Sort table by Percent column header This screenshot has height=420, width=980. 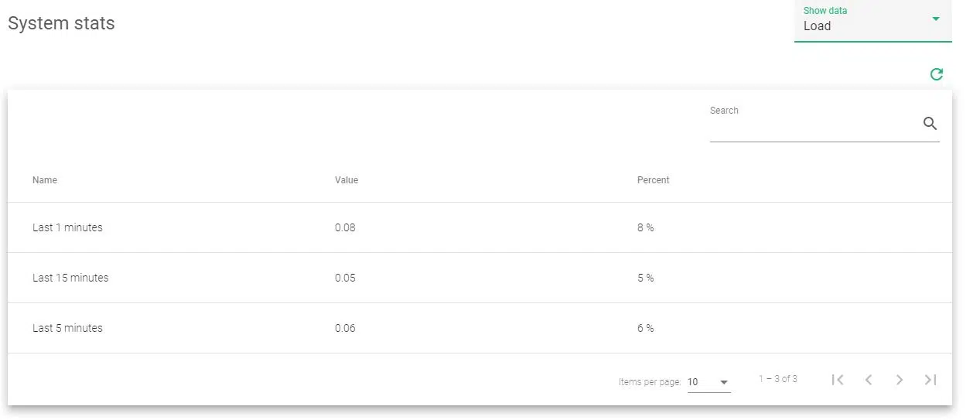coord(653,180)
